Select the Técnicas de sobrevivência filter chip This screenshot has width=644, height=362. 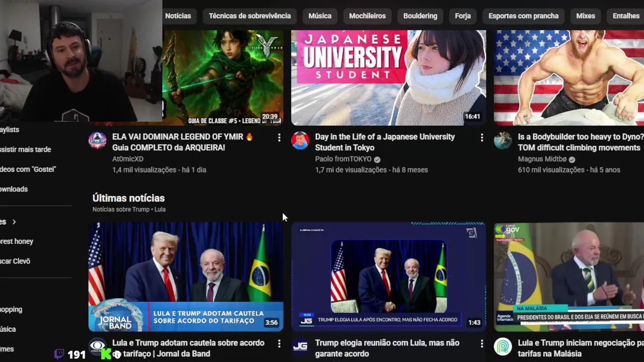tap(250, 16)
